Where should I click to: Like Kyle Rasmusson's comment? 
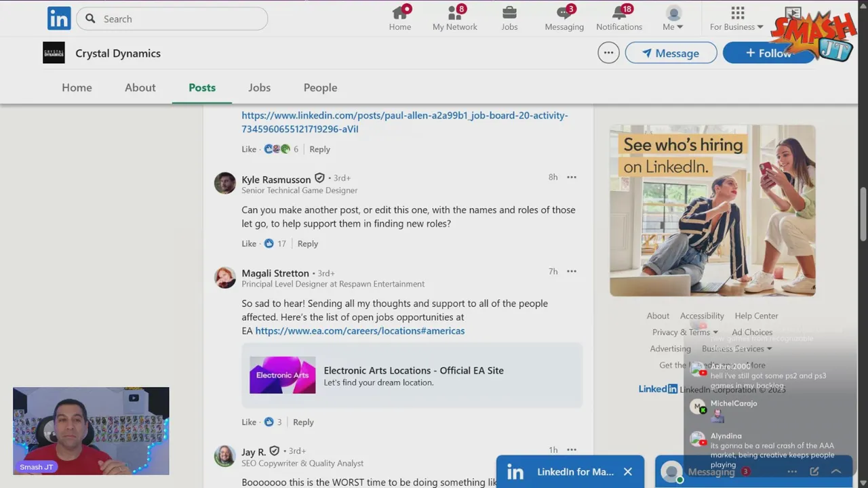point(249,243)
